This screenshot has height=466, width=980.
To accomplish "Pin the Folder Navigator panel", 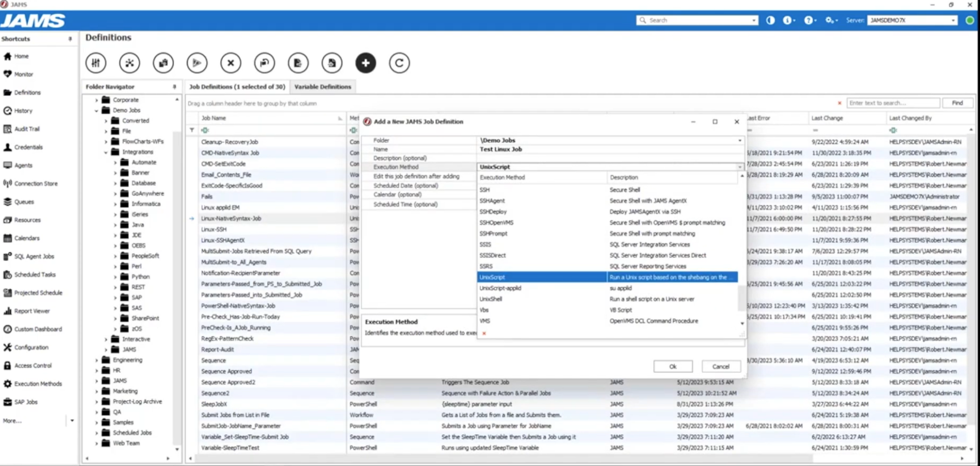I will 175,87.
